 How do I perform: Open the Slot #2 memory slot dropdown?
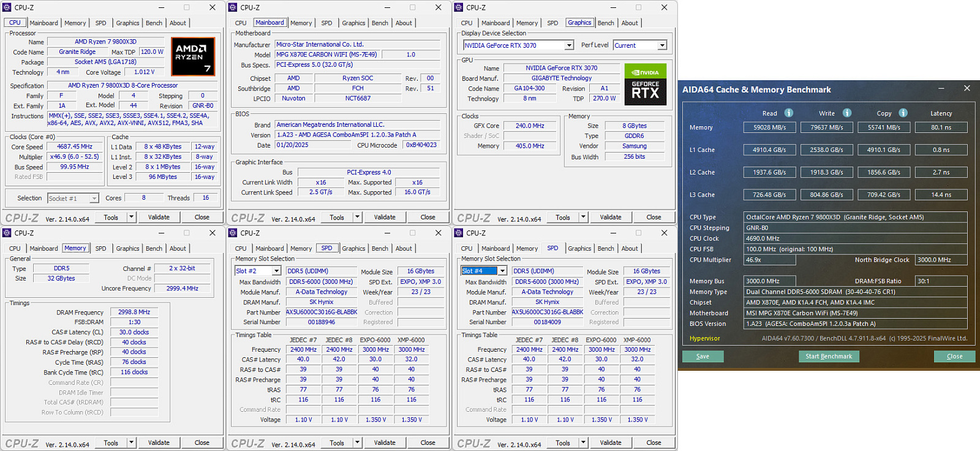[x=277, y=271]
